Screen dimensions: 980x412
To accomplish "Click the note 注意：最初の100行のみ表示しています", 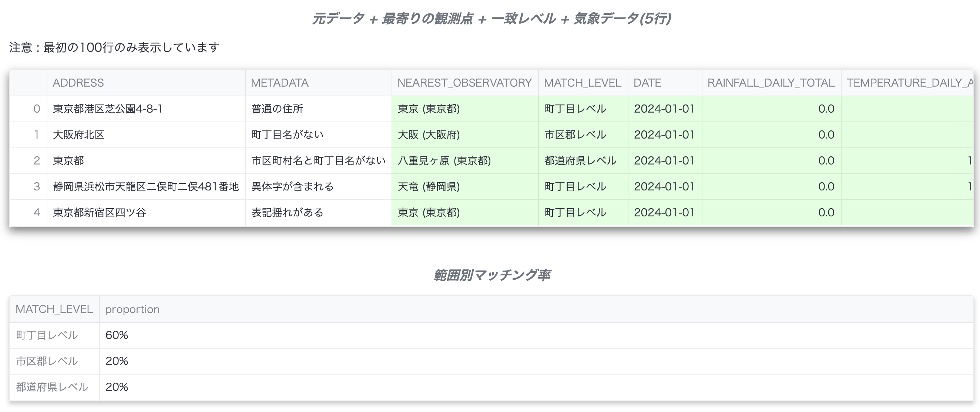I will coord(114,47).
